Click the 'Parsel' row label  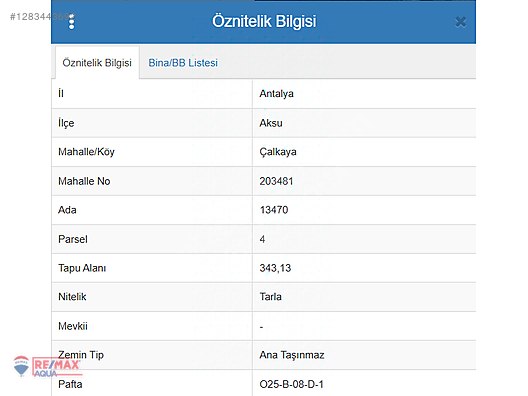(x=73, y=239)
